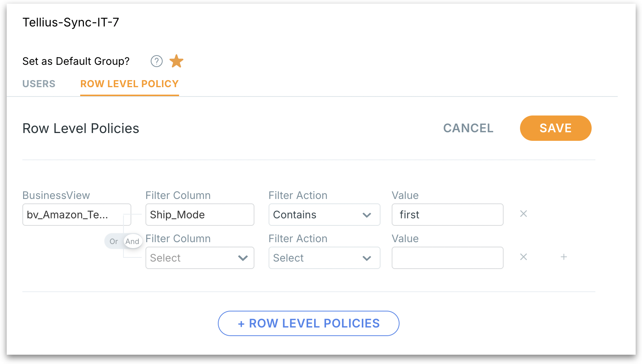Remove the Ship_Mode filter row
642x364 pixels.
[x=523, y=214]
